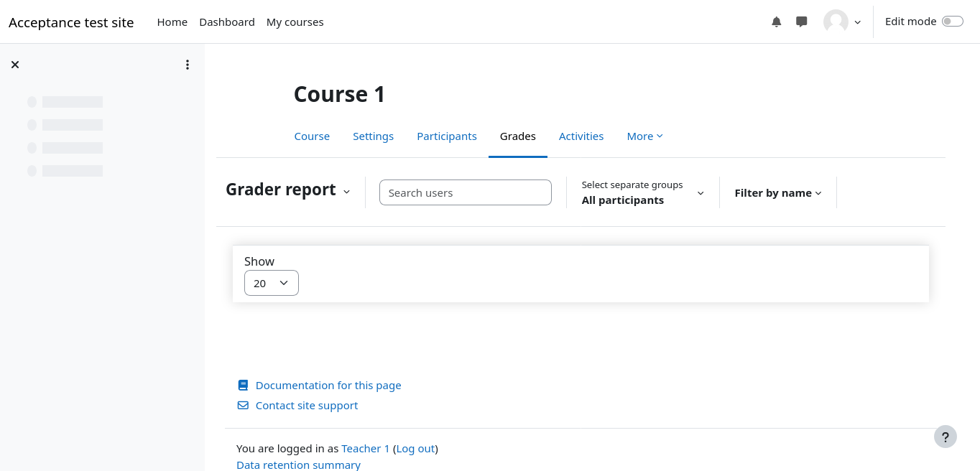Open the notifications bell

[776, 22]
